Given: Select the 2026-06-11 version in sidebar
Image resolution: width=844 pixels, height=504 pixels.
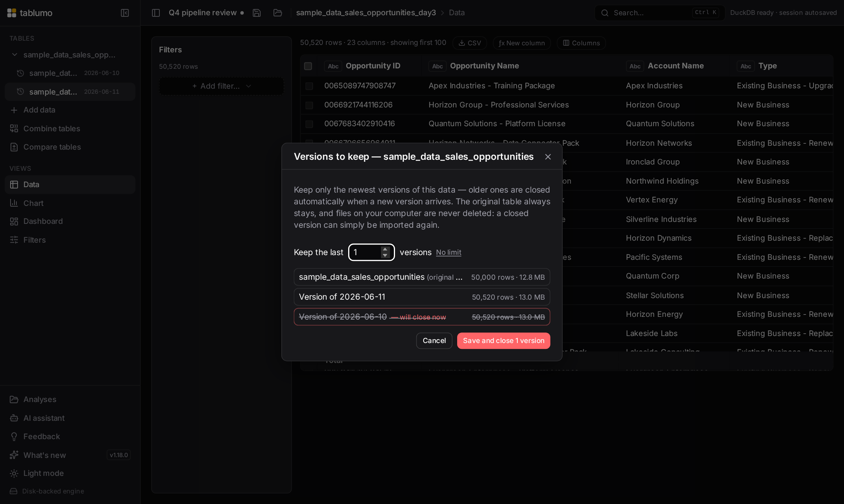Looking at the screenshot, I should (70, 92).
